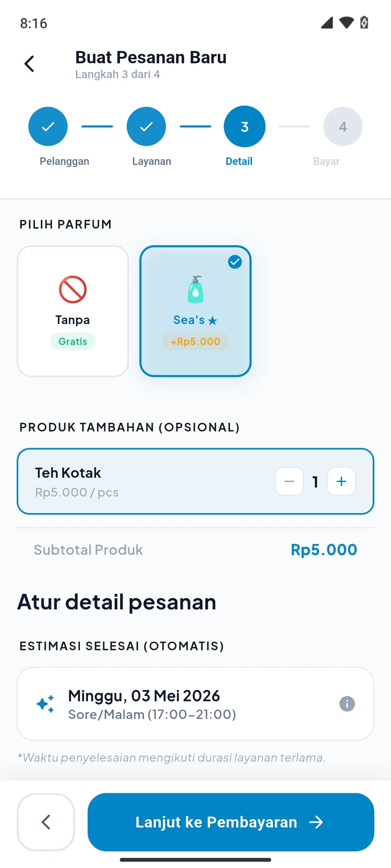Tap the blue checkmark badge on Sea's card
Viewport: 391px width, 868px height.
pos(235,261)
